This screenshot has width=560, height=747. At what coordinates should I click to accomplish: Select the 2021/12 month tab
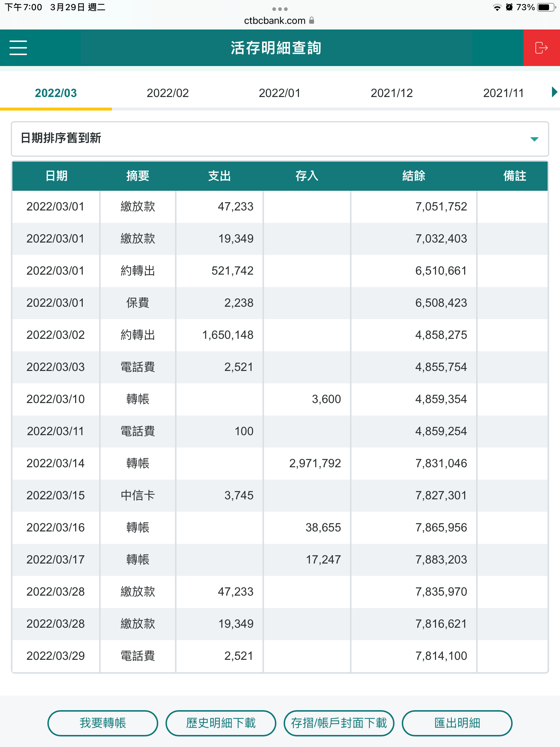click(x=392, y=93)
